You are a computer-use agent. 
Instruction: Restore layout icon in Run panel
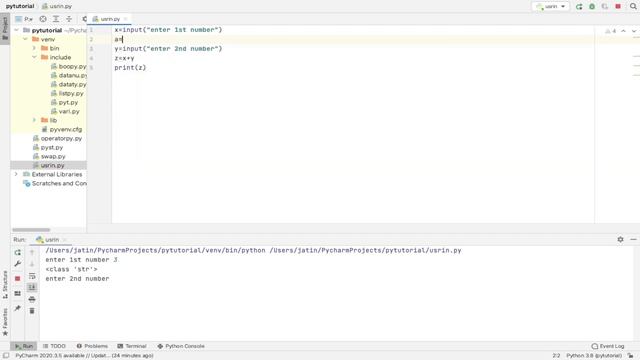(18, 293)
